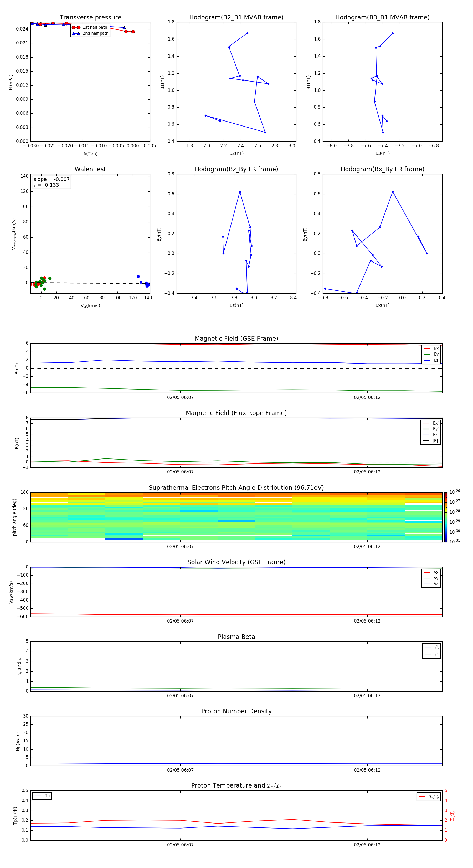Click "02/05 06:12" tick under Proton Temperature plot
This screenshot has width=473, height=868.
tap(367, 845)
